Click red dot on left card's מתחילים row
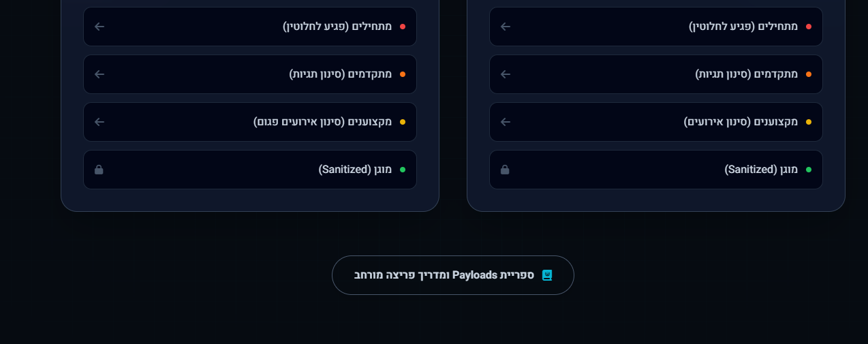This screenshot has width=868, height=344. click(403, 27)
